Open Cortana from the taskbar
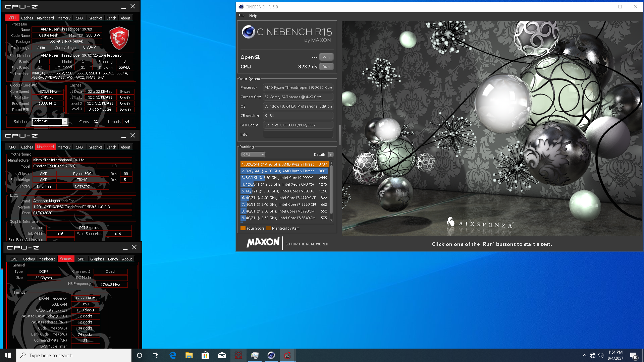 140,355
